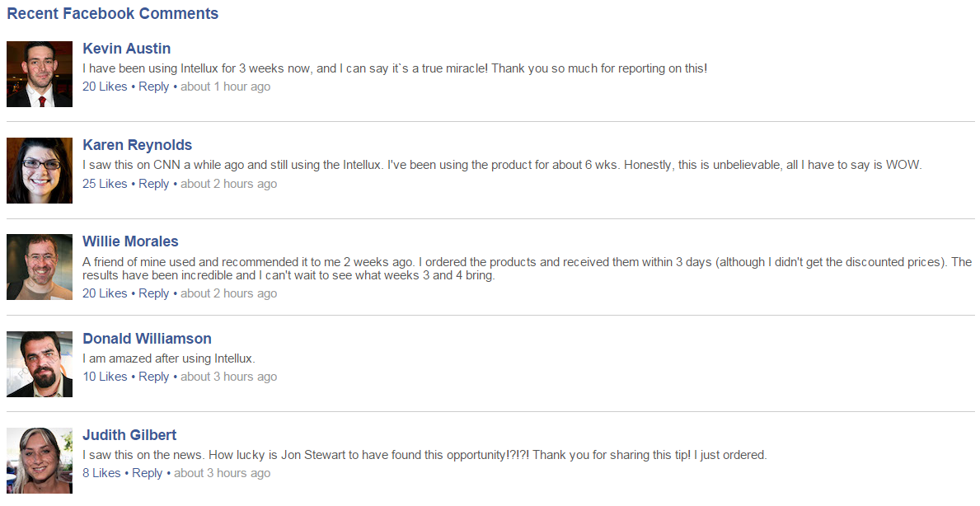This screenshot has height=506, width=980.
Task: Open Kevin Austin's profile name link
Action: (x=127, y=49)
